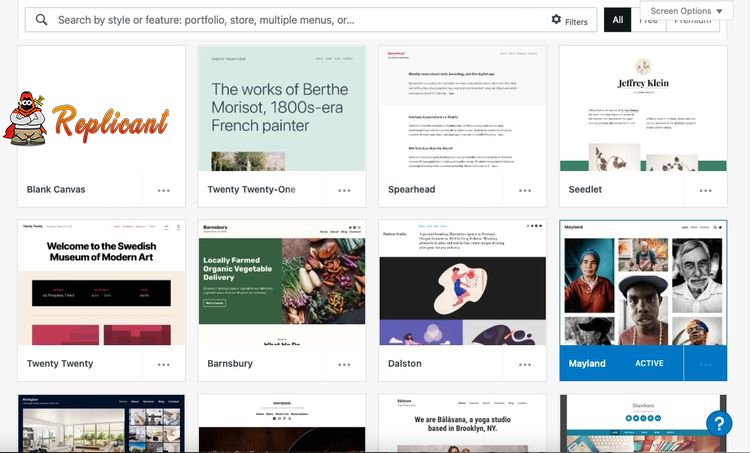Open the Mayland theme preview

(643, 283)
